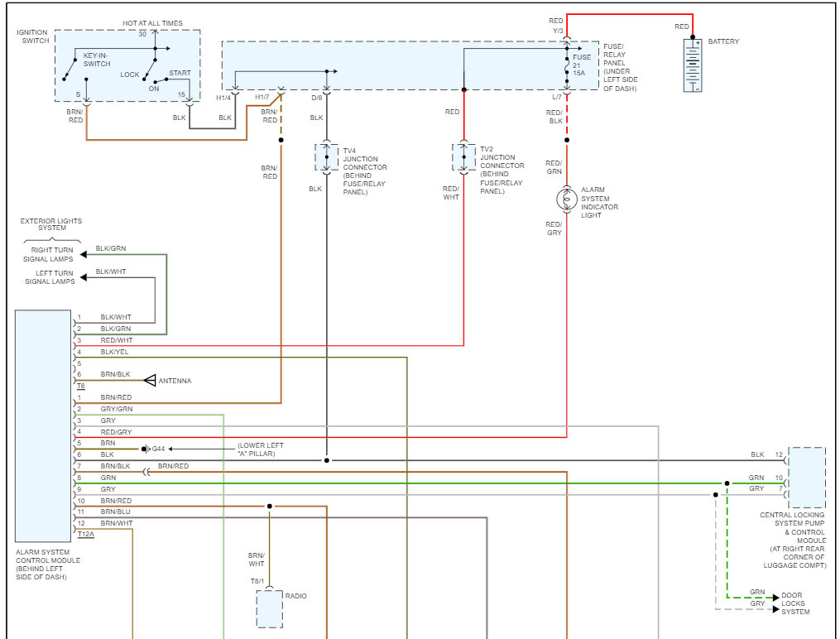Click the Fuse 21 fuse symbol

pyautogui.click(x=567, y=67)
